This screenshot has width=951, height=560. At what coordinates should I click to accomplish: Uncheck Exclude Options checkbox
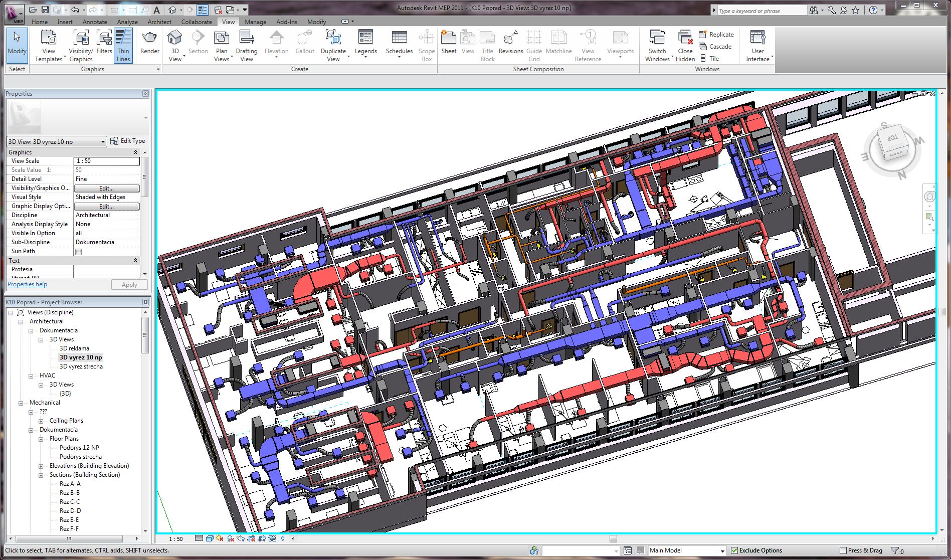click(x=734, y=550)
